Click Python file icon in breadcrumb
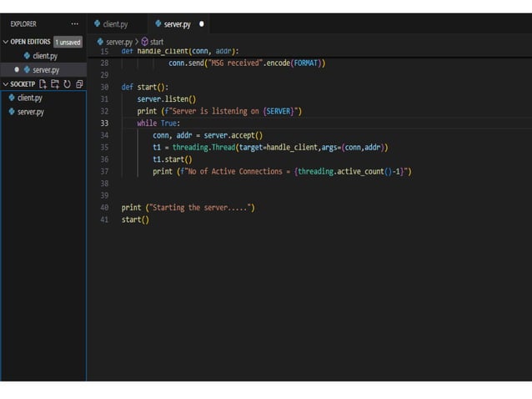The image size is (532, 399). [x=100, y=42]
